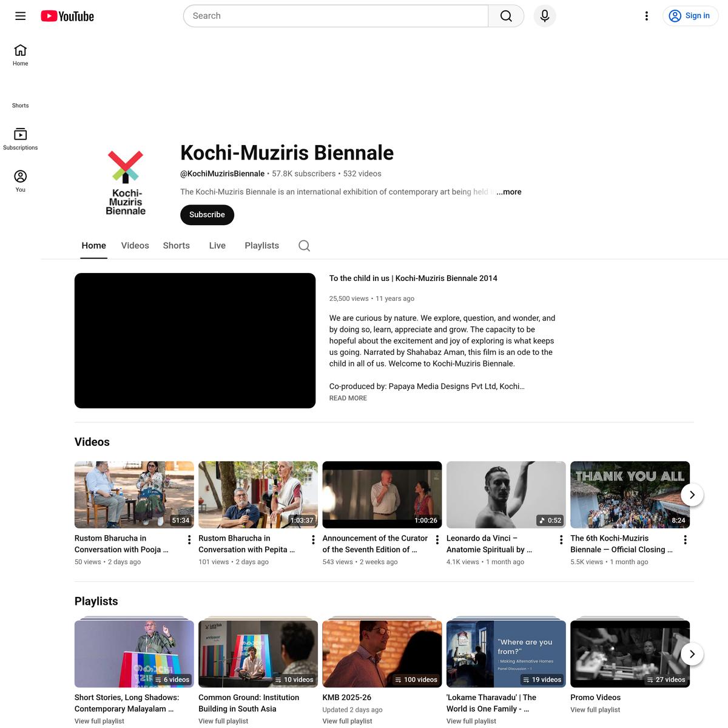This screenshot has height=728, width=728.
Task: Click the 57.8K subscribers text
Action: point(304,174)
